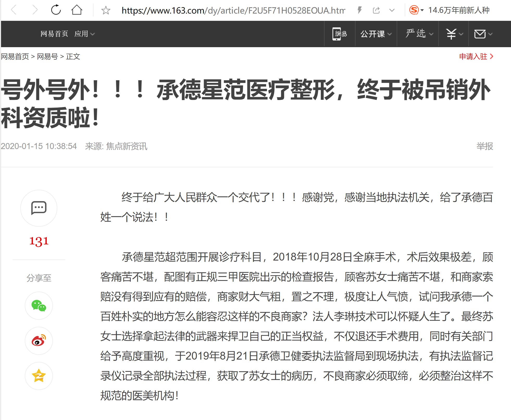Share to Weibo icon

click(x=39, y=341)
